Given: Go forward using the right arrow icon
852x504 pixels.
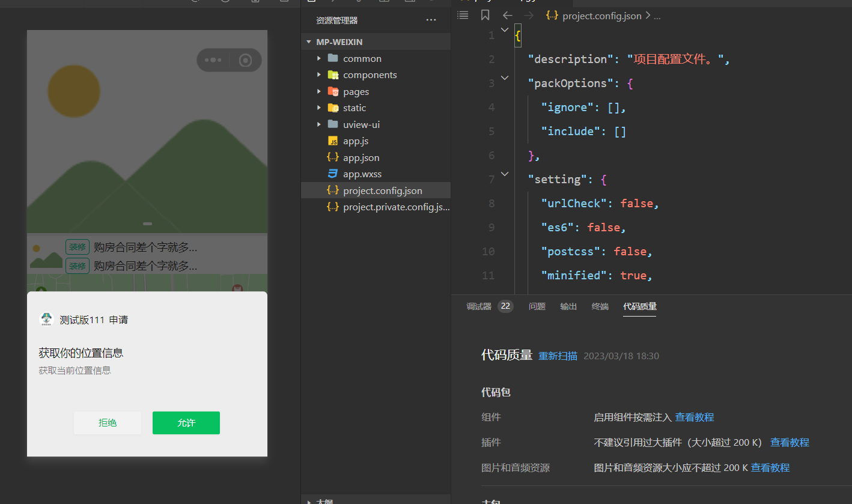Looking at the screenshot, I should [x=529, y=16].
